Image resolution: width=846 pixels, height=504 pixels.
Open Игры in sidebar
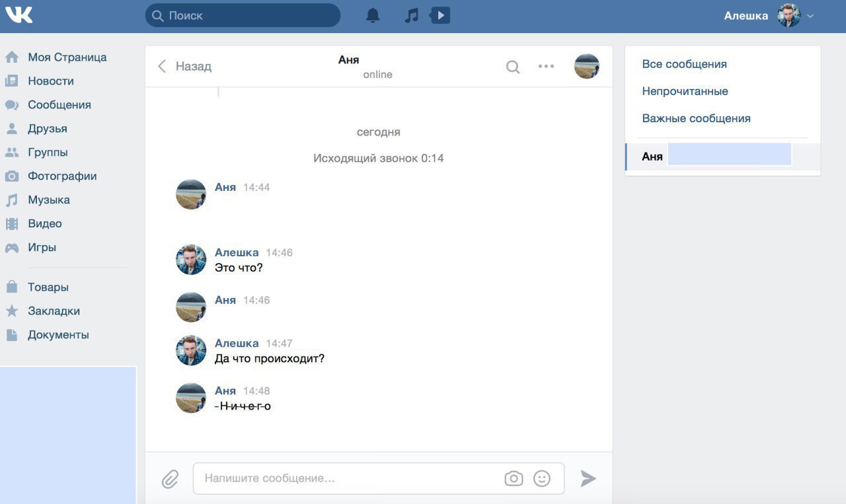pos(42,248)
